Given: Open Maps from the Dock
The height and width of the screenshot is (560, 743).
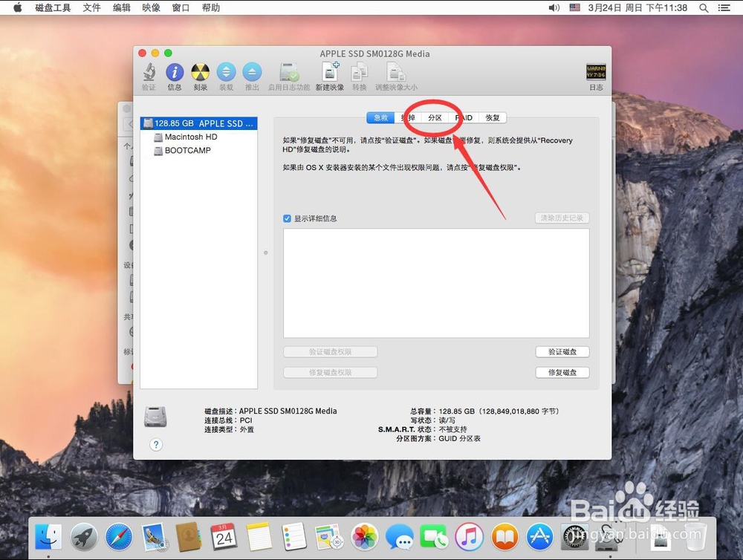Looking at the screenshot, I should point(329,537).
